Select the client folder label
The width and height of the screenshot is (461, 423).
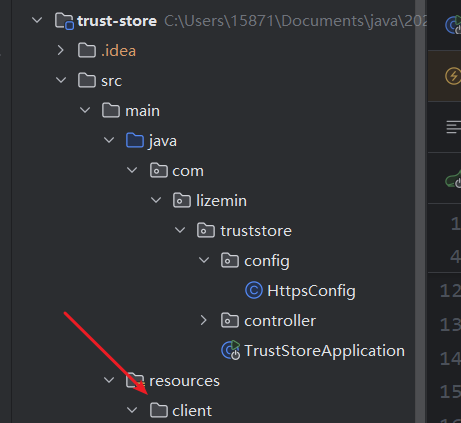tap(192, 411)
